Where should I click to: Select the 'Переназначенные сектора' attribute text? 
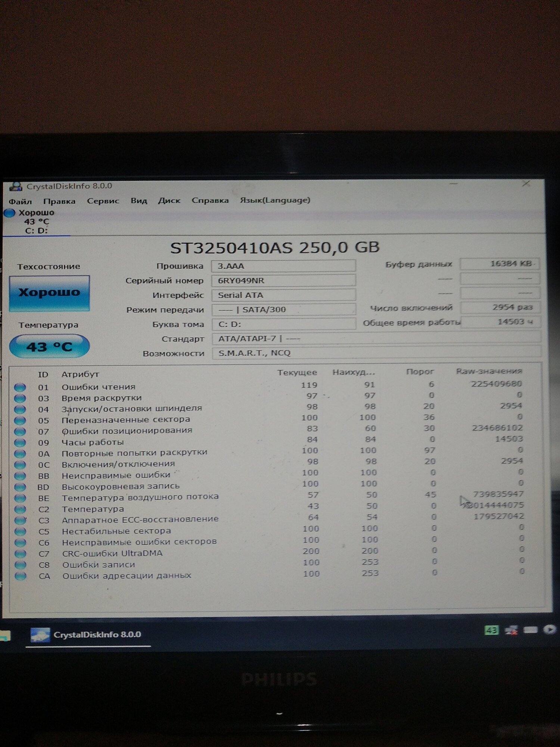click(x=126, y=420)
